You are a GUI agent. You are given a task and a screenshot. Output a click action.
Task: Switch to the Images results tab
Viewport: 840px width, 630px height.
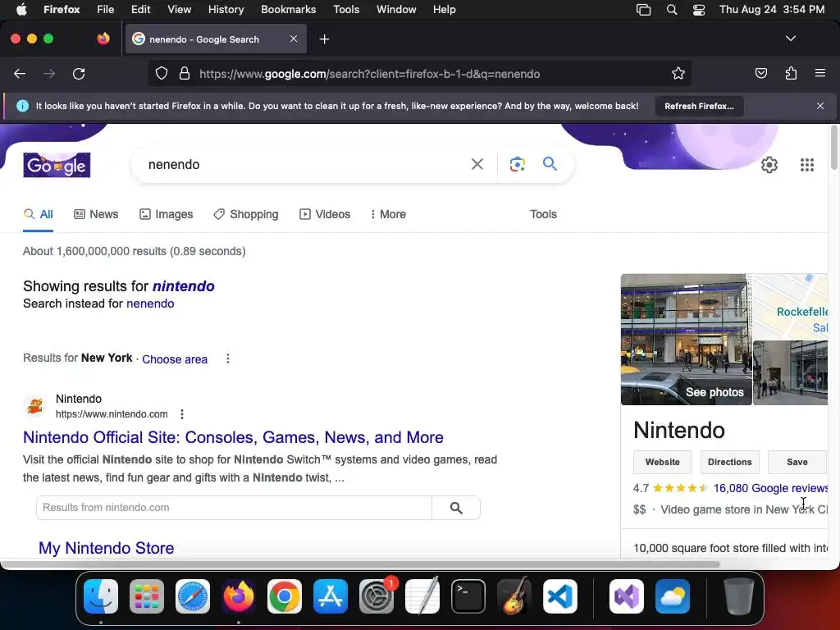coord(166,214)
